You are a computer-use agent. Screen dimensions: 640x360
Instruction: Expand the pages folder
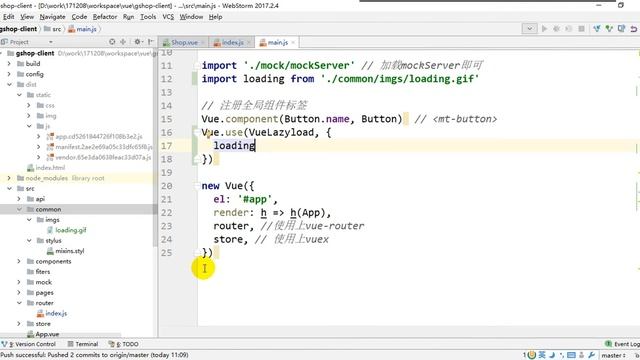click(x=19, y=293)
